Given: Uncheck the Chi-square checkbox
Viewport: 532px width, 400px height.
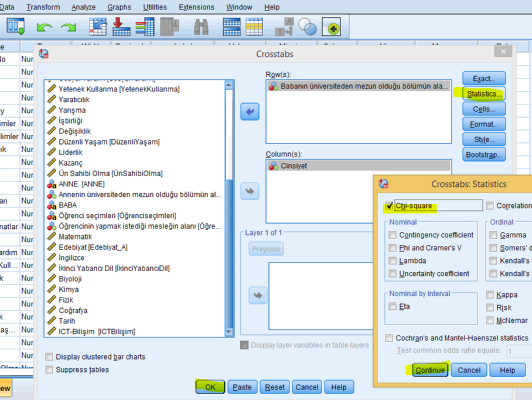Looking at the screenshot, I should 389,206.
